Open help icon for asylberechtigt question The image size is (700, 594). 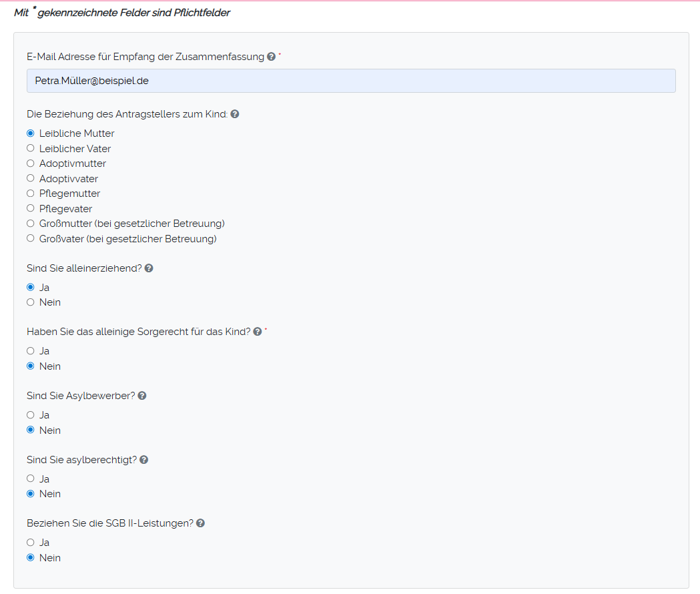(x=144, y=460)
